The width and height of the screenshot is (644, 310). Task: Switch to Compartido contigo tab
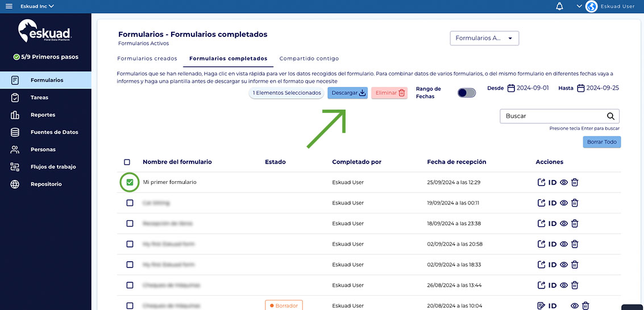309,58
